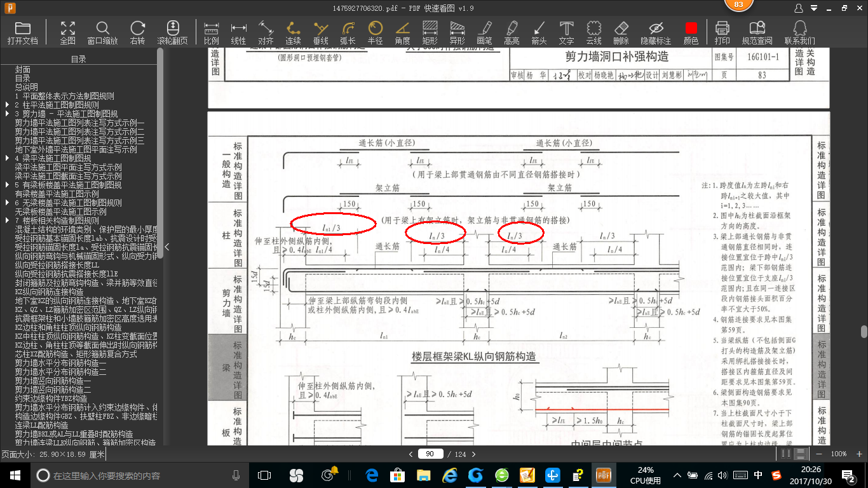
Task: Select the 垂线 perpendicular tool
Action: (x=320, y=32)
